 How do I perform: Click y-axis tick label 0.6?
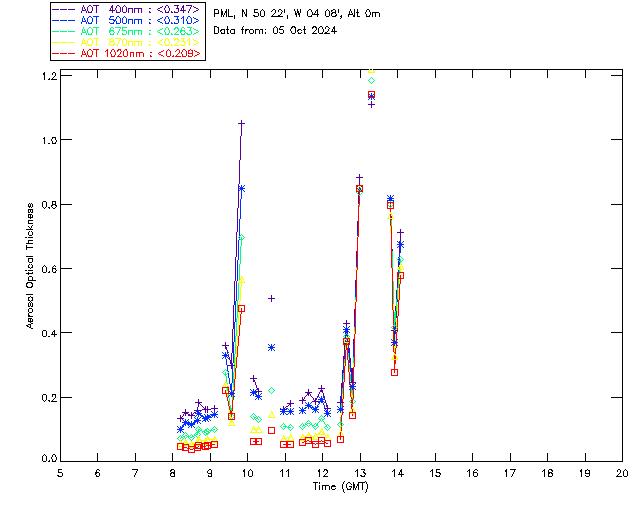pos(49,269)
